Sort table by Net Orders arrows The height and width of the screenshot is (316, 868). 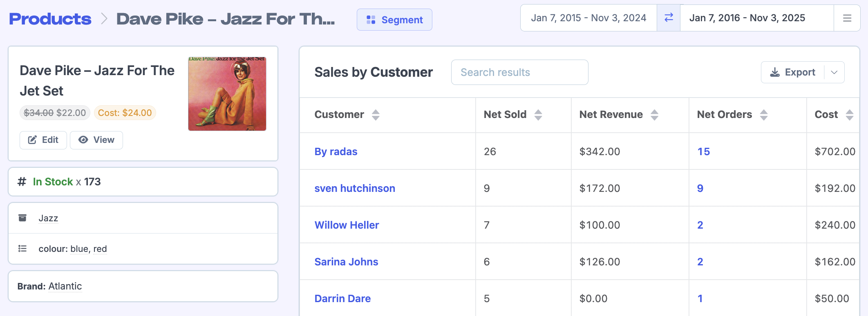[763, 115]
